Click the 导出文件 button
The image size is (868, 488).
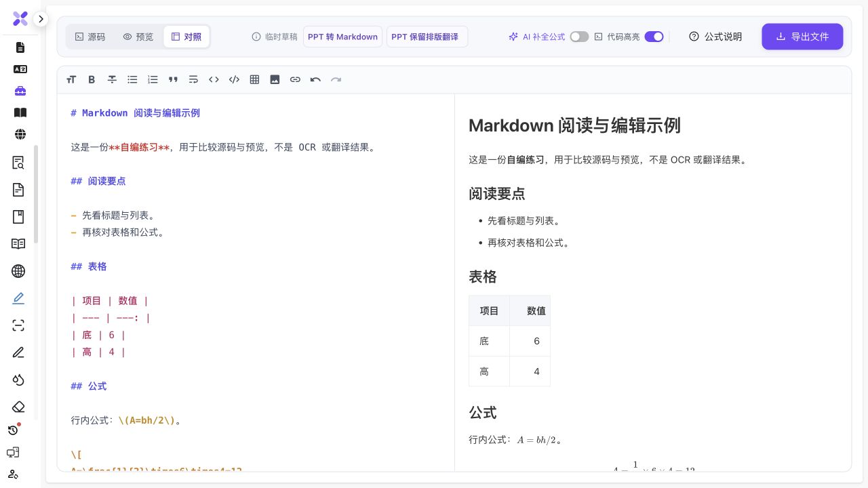pos(802,37)
